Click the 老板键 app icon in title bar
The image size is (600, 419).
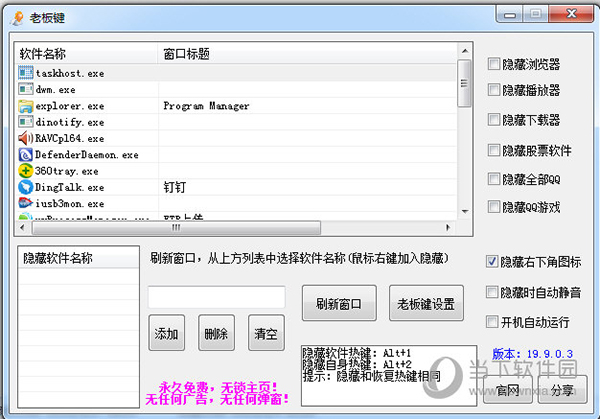(17, 18)
